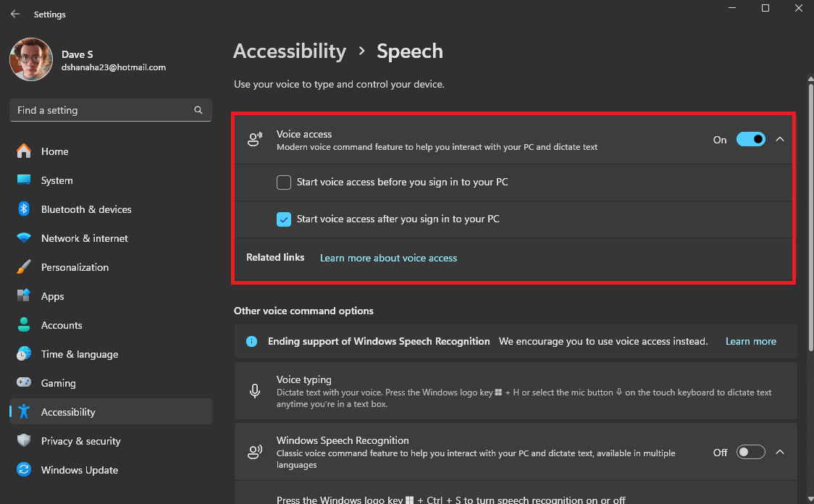Click the back arrow at top left
Viewport: 814px width, 504px height.
click(x=14, y=14)
